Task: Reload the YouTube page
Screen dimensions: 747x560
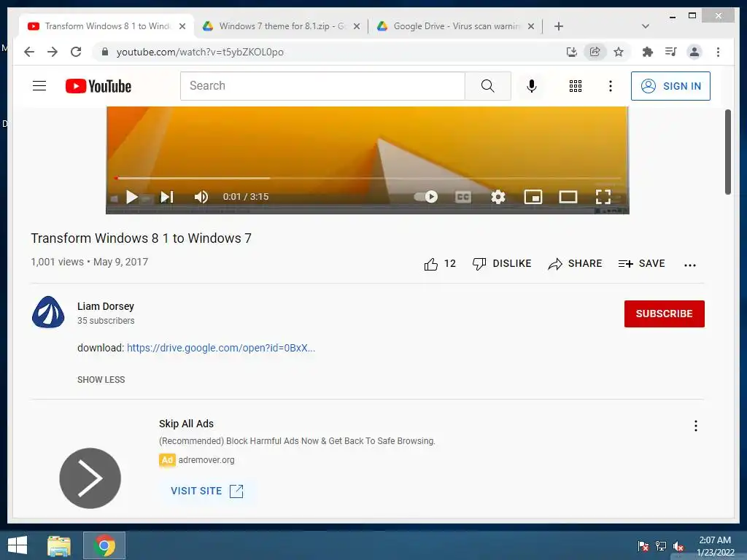Action: (x=76, y=52)
